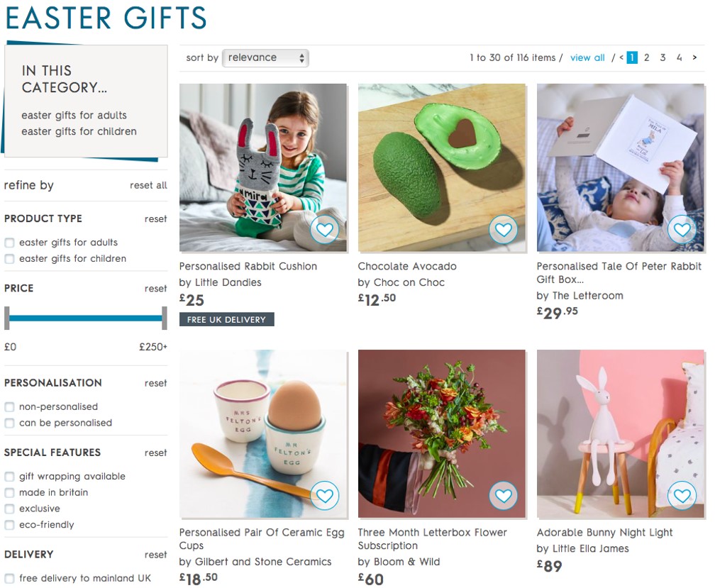
Task: Open the Chocolate Avocado product image
Action: 442,167
